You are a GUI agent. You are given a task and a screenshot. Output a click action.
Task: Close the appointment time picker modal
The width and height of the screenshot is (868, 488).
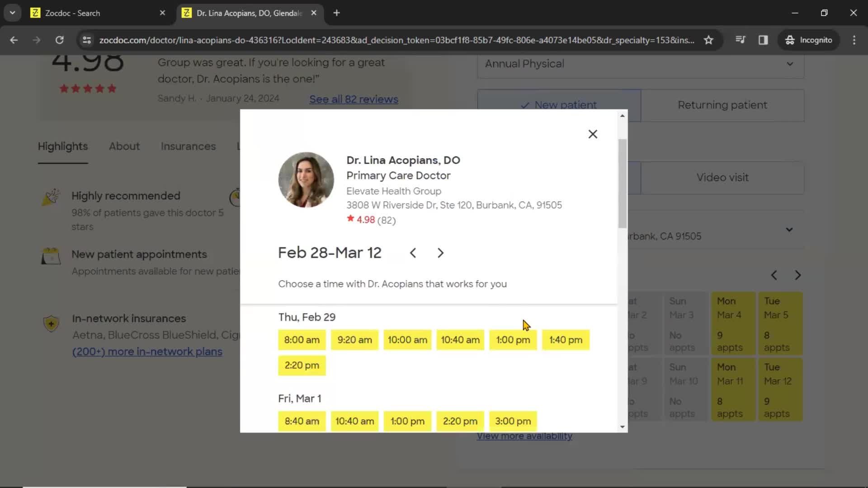pyautogui.click(x=593, y=134)
